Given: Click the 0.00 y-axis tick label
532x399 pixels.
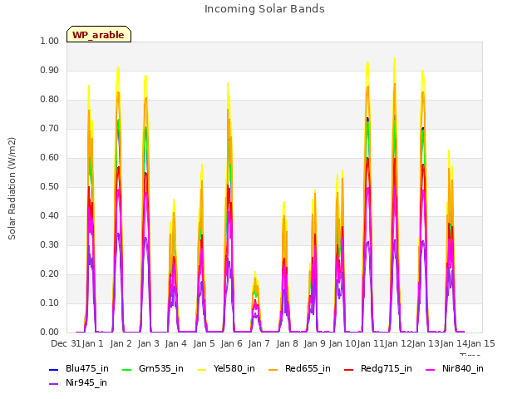Looking at the screenshot, I should (50, 332).
